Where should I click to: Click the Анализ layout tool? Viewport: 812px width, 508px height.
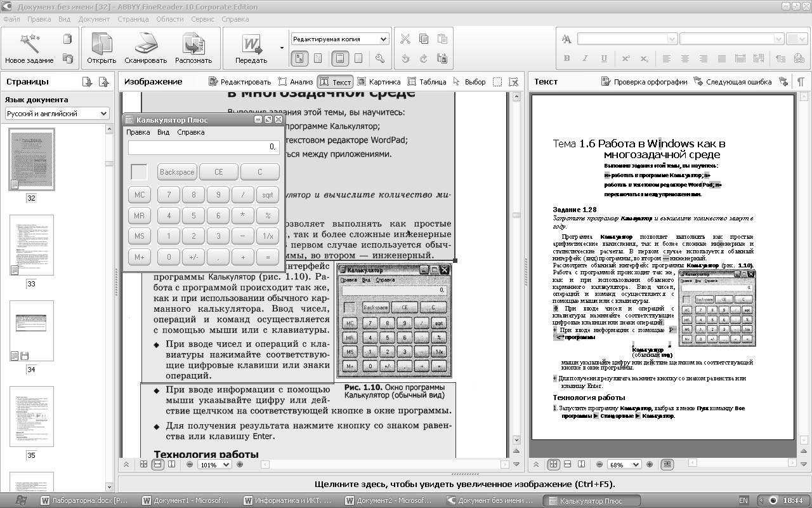[x=295, y=82]
